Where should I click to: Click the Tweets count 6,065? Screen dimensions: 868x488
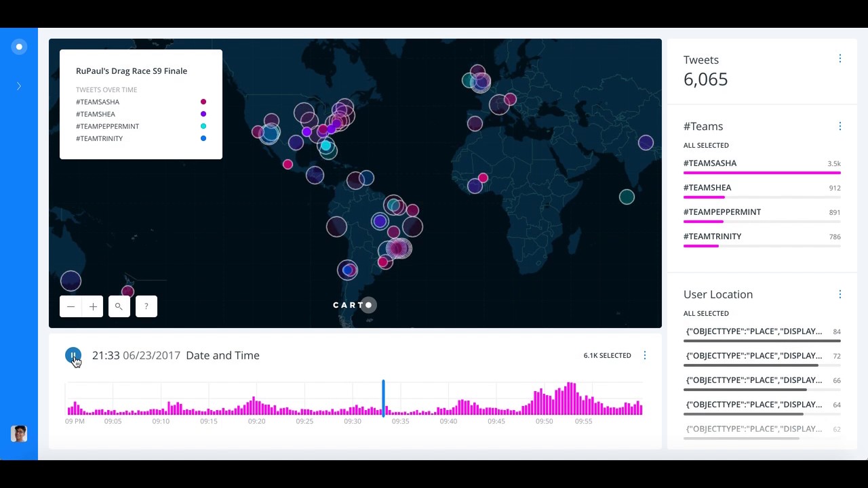coord(705,79)
